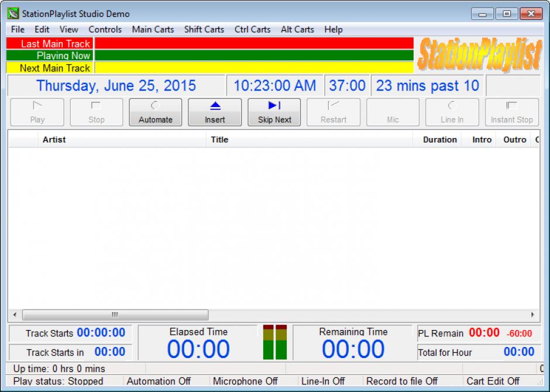Open the View menu

tap(69, 29)
